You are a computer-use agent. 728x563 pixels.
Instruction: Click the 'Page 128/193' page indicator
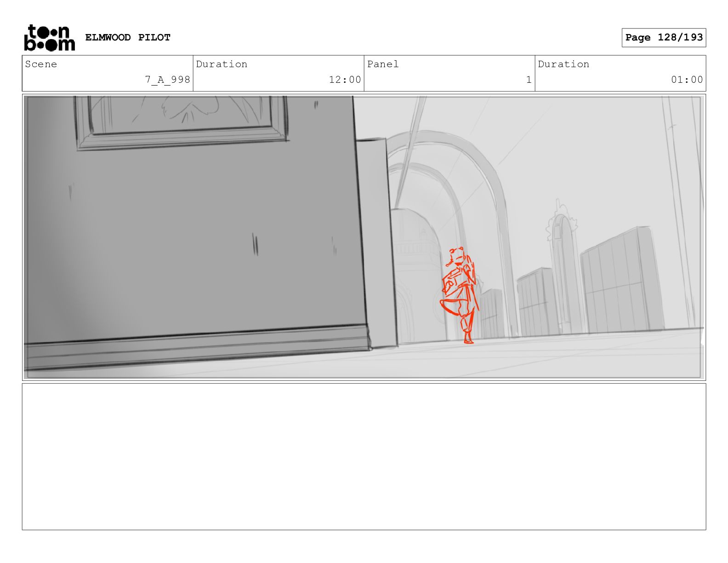pyautogui.click(x=664, y=38)
